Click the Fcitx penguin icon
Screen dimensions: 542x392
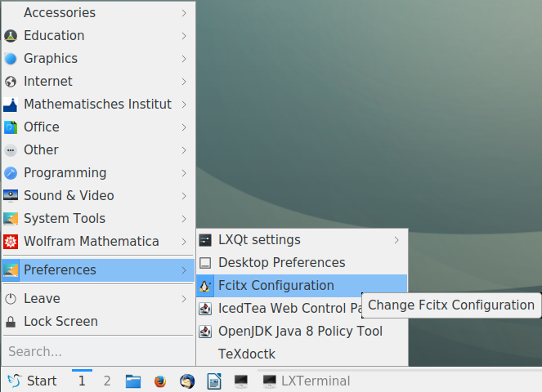[205, 286]
